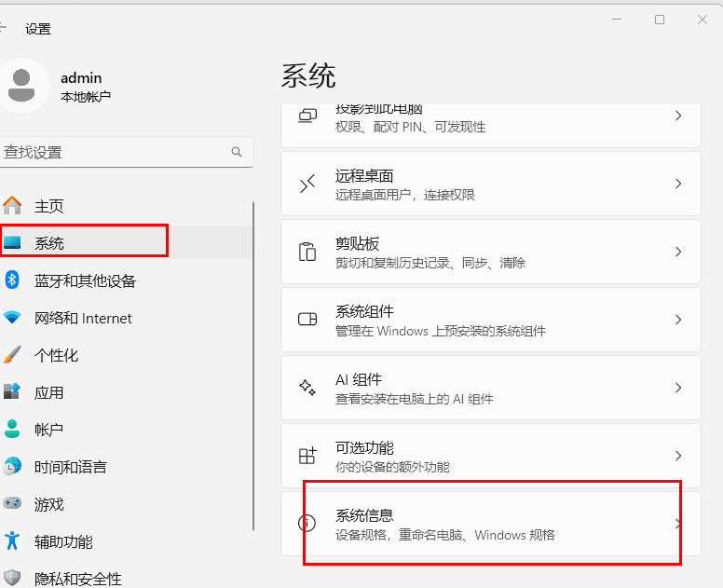Viewport: 723px width, 588px height.
Task: Click the admin account name
Action: 81,77
